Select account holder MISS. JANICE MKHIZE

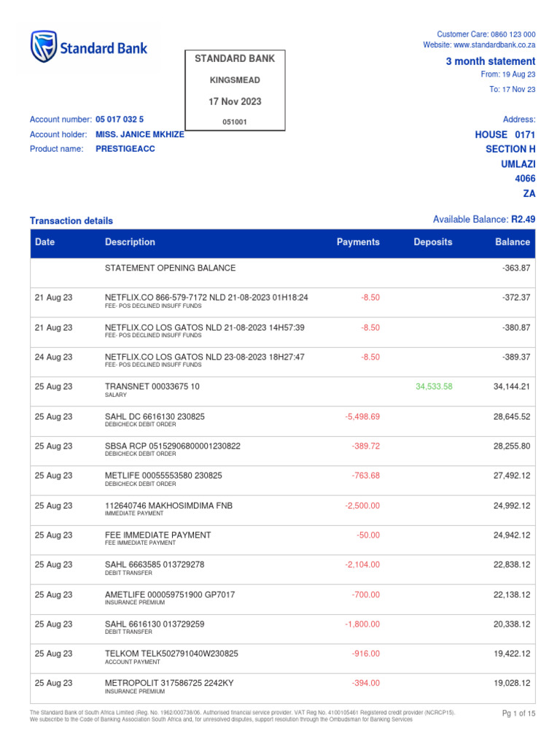(x=139, y=135)
